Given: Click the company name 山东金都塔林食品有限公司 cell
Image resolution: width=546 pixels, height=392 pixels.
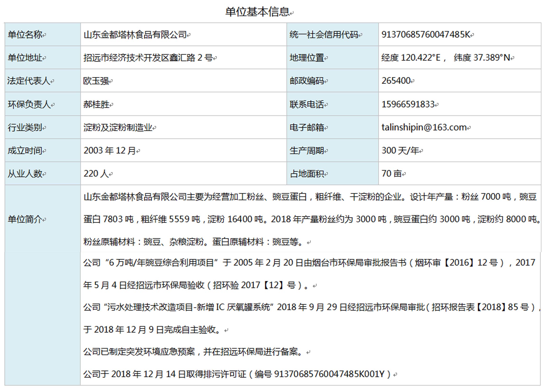Looking at the screenshot, I should (x=135, y=35).
